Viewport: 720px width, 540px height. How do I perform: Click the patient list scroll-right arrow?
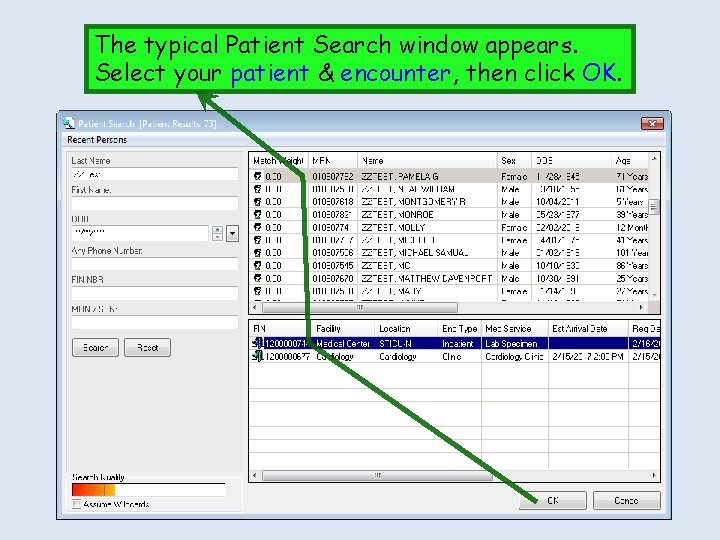coord(641,307)
